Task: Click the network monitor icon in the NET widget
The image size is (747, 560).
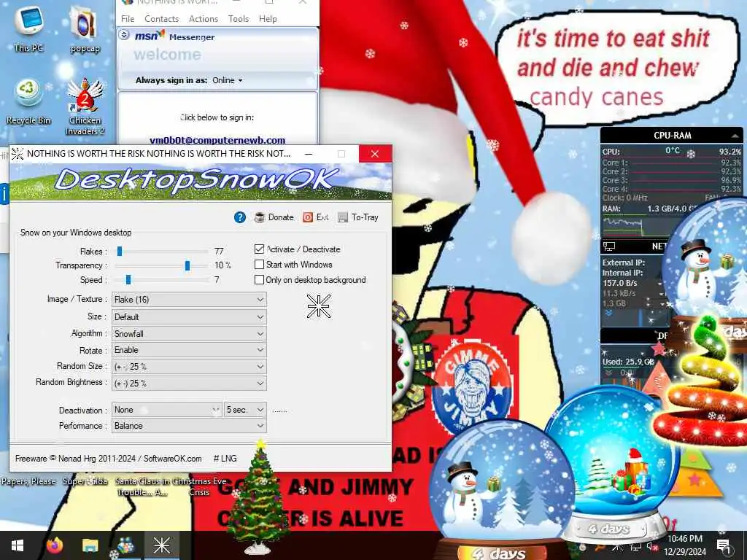Action: coord(609,246)
